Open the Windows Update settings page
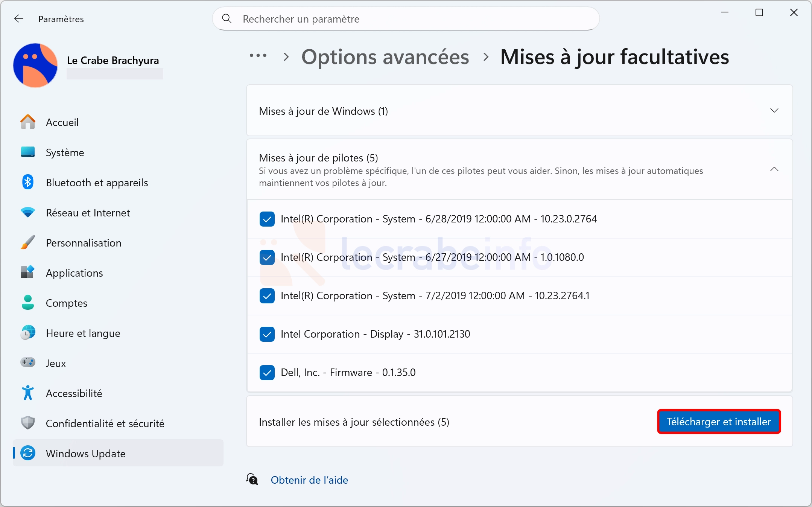 85,454
